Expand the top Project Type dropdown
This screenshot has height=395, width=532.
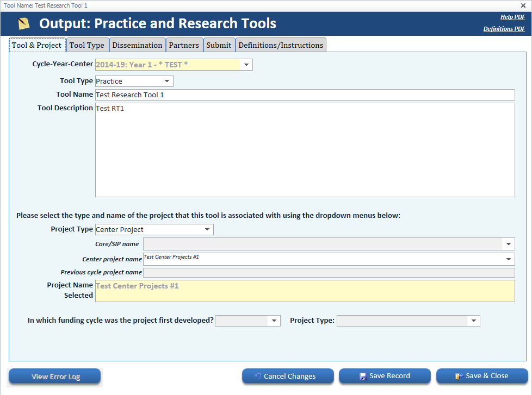[207, 230]
